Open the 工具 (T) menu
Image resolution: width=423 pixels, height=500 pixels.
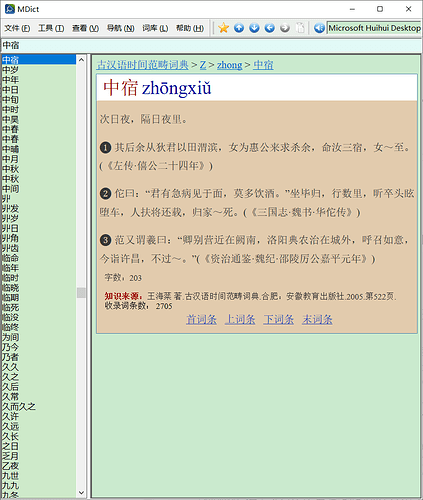(51, 28)
